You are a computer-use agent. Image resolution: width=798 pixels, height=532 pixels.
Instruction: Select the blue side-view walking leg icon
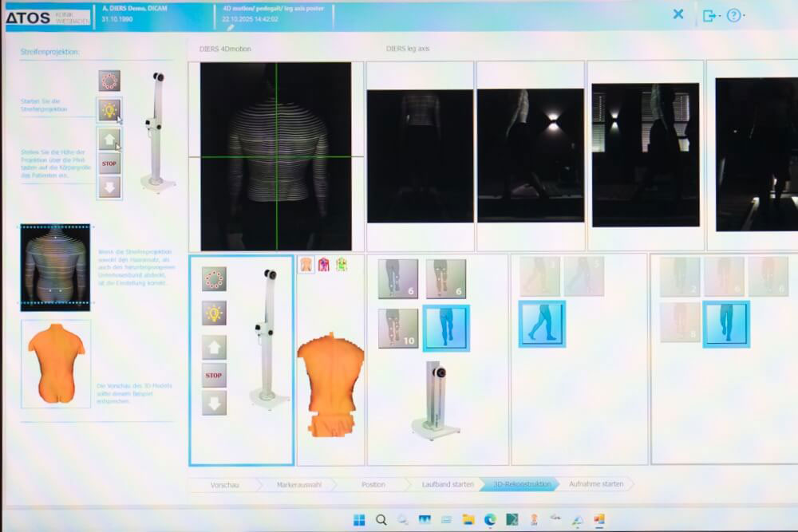(542, 323)
